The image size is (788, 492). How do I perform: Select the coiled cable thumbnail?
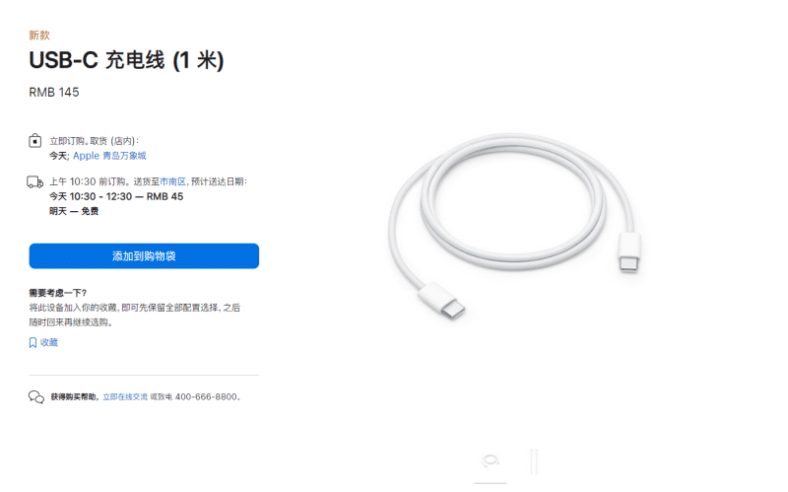[490, 461]
